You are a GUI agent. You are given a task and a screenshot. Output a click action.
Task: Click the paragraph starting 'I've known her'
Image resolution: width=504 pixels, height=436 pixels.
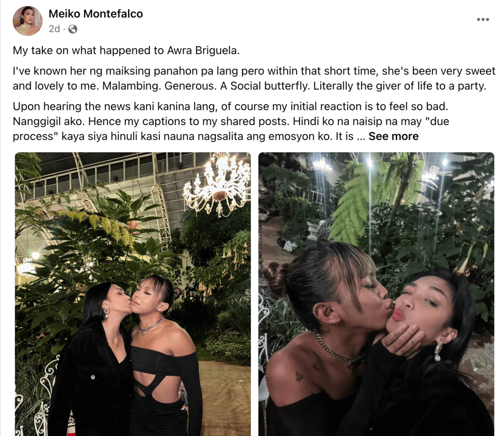click(254, 78)
